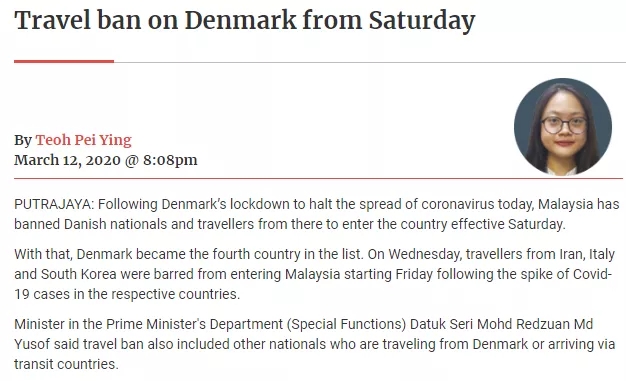Click the headline 'Travel ban on Denmark from Saturday'
Viewport: 626px width, 381px height.
pos(245,21)
